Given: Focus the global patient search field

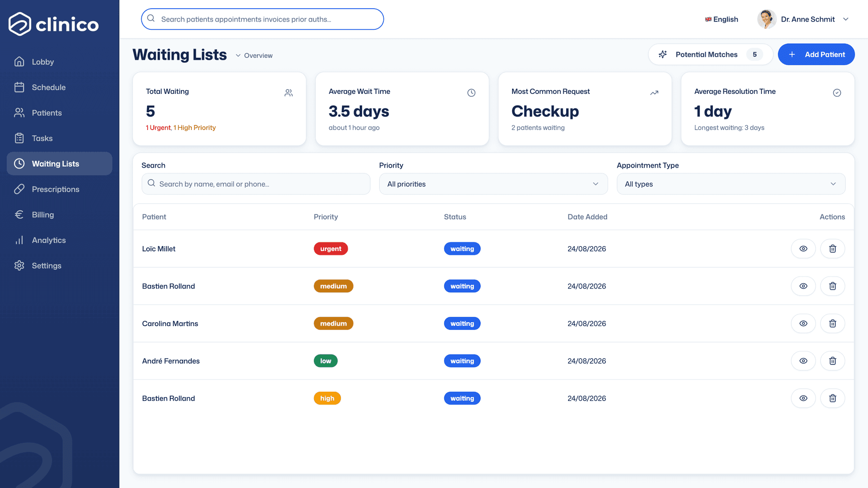Looking at the screenshot, I should point(262,19).
